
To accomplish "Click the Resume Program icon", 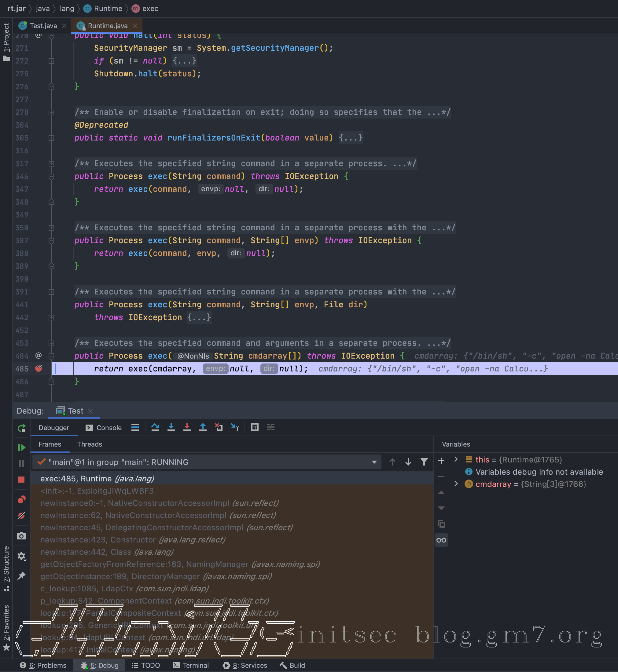I will pos(21,447).
